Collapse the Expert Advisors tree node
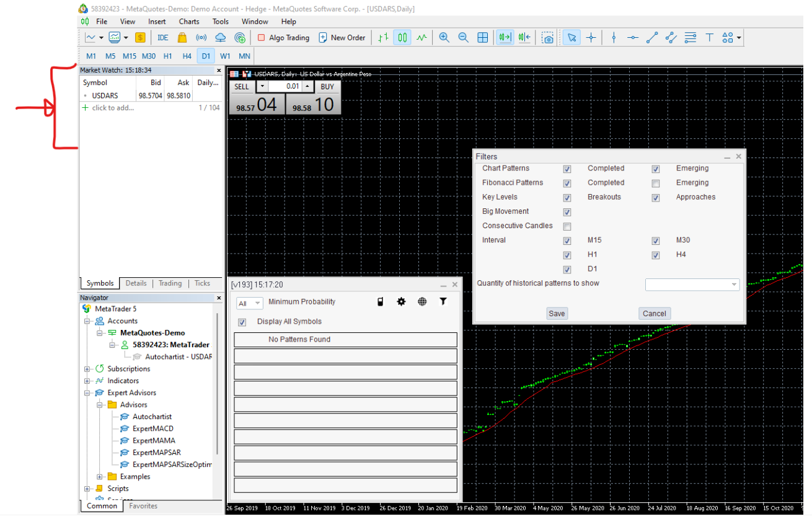This screenshot has height=519, width=812. pyautogui.click(x=87, y=393)
